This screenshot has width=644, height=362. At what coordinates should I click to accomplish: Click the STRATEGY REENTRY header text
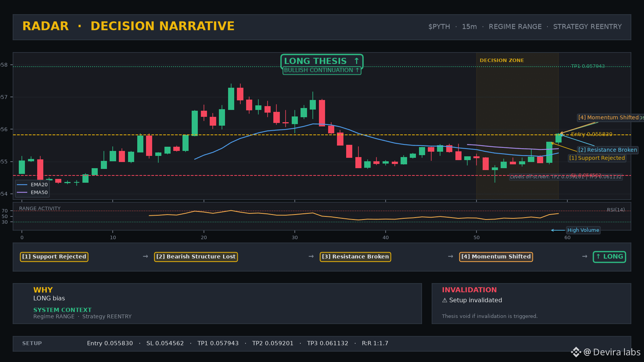(587, 27)
